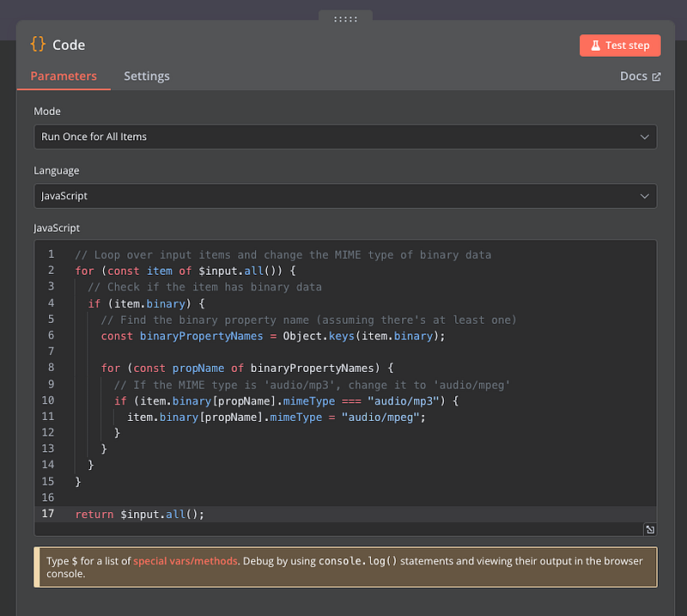Image resolution: width=687 pixels, height=616 pixels.
Task: Open the special vars/methods link
Action: click(x=185, y=561)
